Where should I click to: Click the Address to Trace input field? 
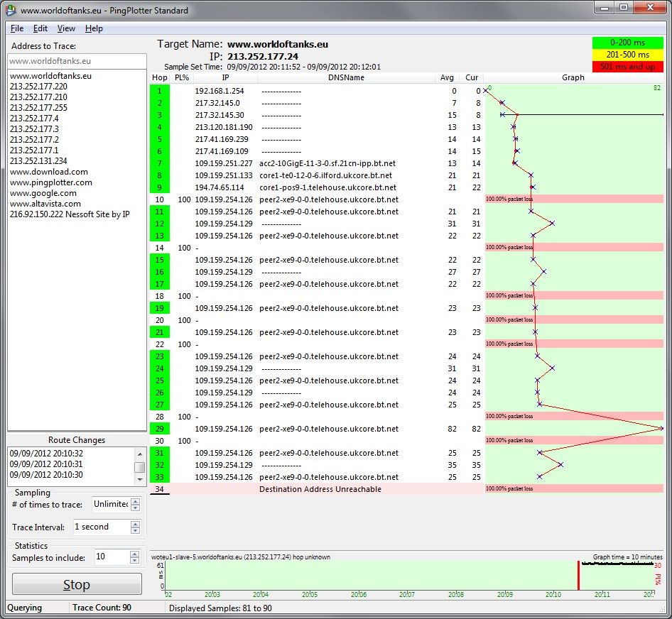point(77,61)
